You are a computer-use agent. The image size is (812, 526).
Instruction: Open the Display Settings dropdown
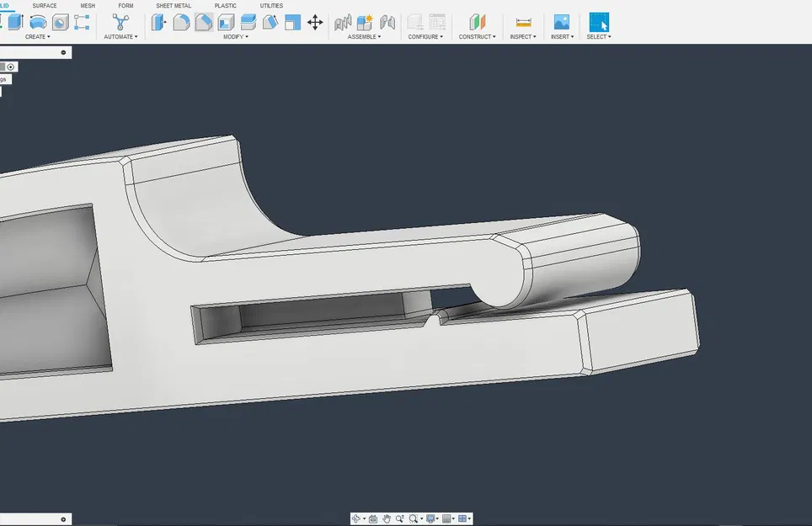431,519
